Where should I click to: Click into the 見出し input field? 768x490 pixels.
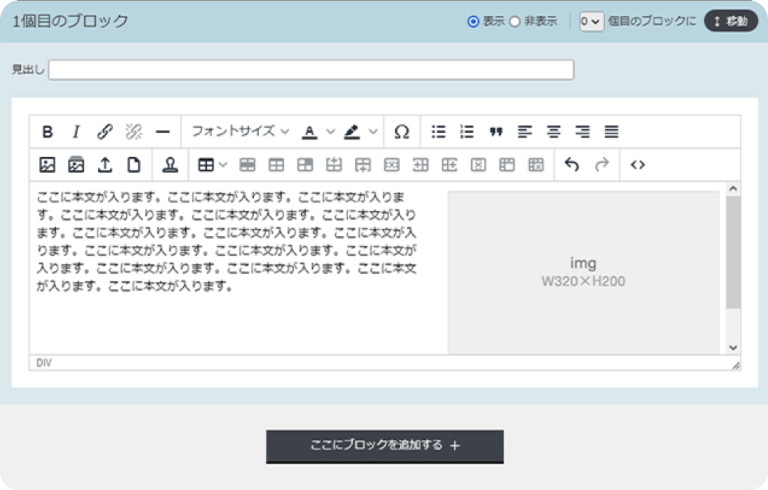click(311, 70)
